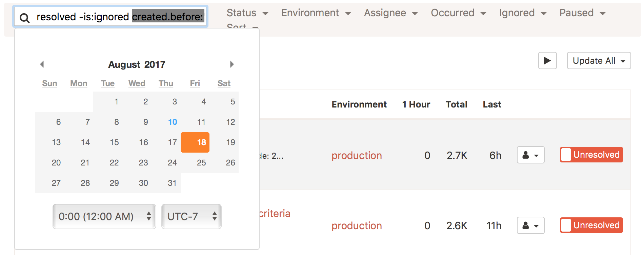Advance calendar to next month
The height and width of the screenshot is (255, 644).
pos(232,64)
